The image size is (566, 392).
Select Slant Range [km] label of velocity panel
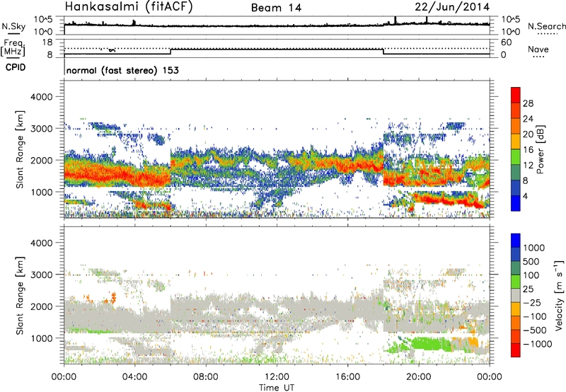coord(20,296)
